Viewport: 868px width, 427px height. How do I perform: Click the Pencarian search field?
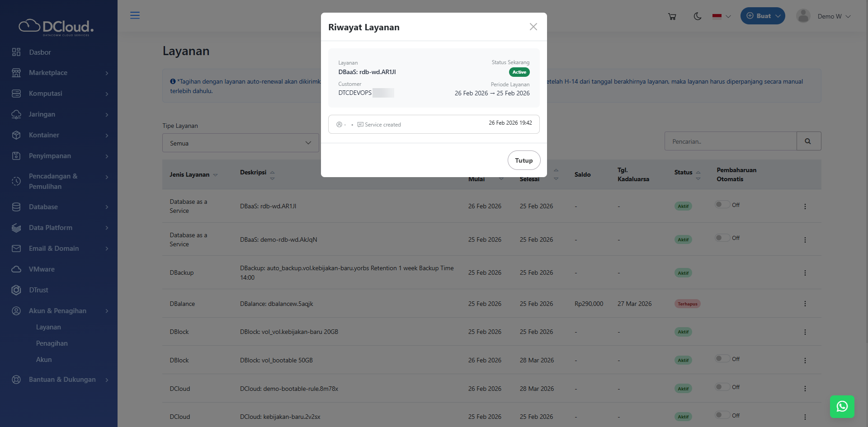[x=730, y=141]
